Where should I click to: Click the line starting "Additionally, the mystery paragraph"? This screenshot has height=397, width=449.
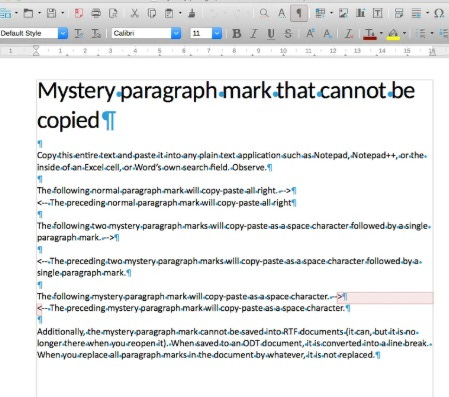pos(228,332)
